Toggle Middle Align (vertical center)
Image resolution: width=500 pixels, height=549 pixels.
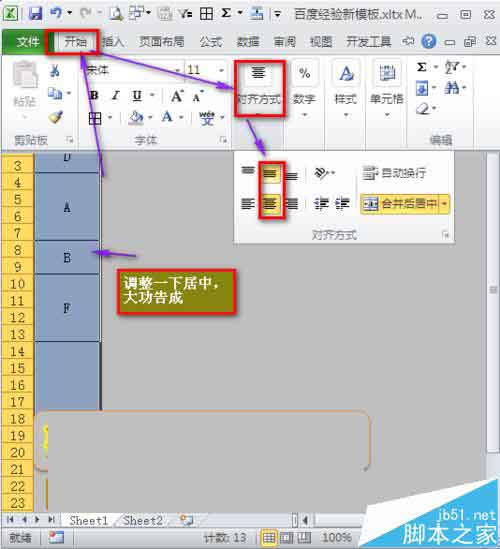[x=270, y=173]
